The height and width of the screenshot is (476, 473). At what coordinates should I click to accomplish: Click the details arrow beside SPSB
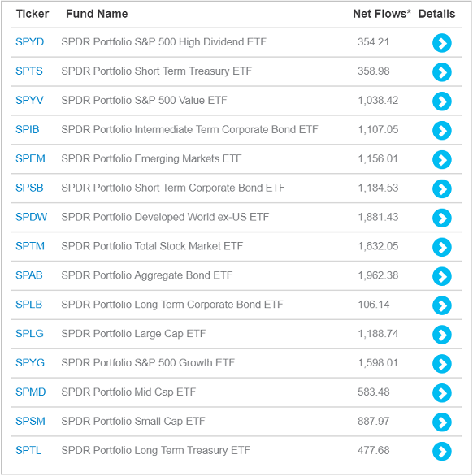[441, 188]
